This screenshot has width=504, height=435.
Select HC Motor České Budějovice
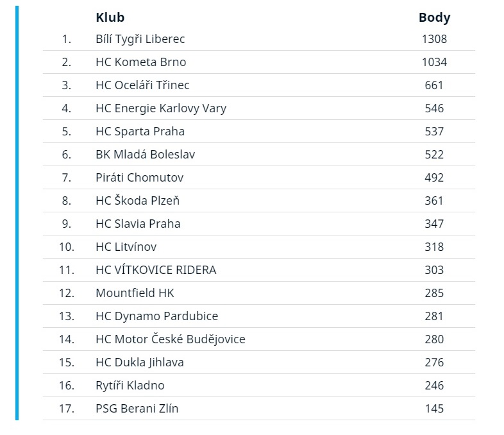171,339
